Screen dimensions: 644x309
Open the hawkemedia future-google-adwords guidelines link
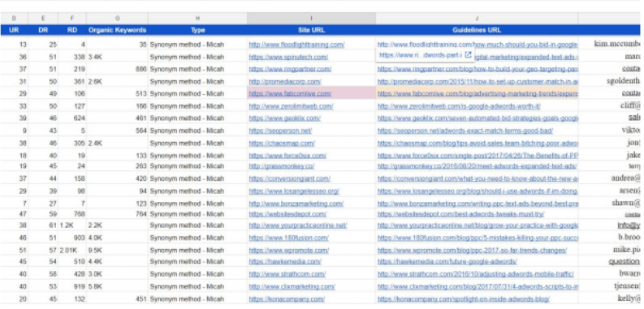[447, 261]
